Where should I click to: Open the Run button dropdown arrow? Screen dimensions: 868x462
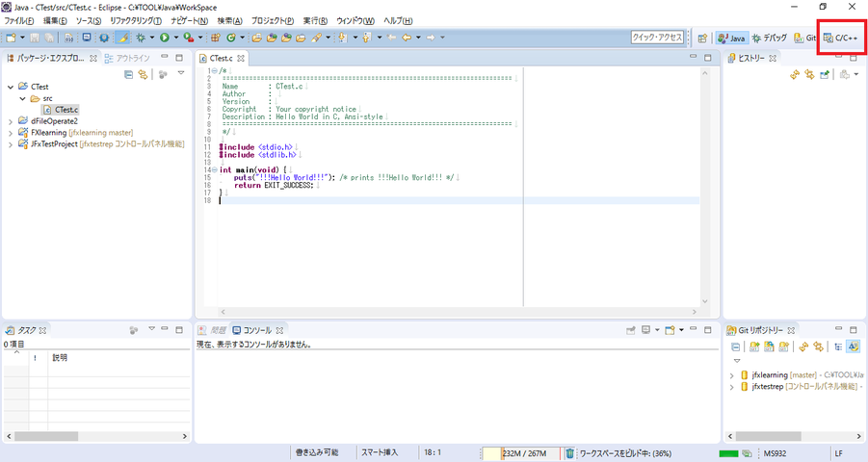175,38
